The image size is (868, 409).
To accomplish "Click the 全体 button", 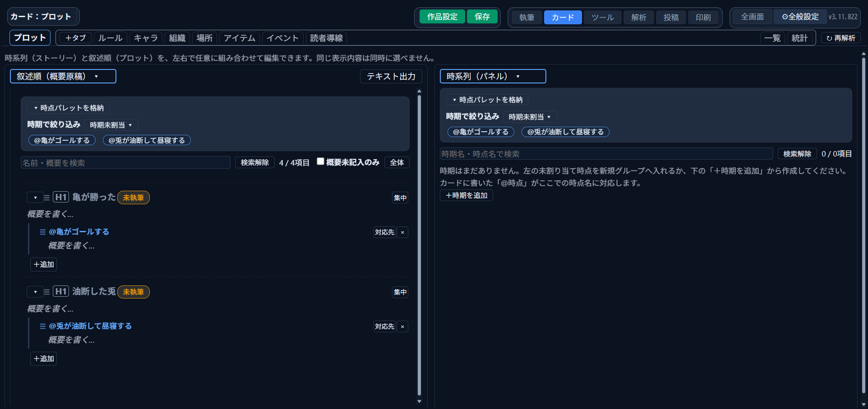I will 397,162.
